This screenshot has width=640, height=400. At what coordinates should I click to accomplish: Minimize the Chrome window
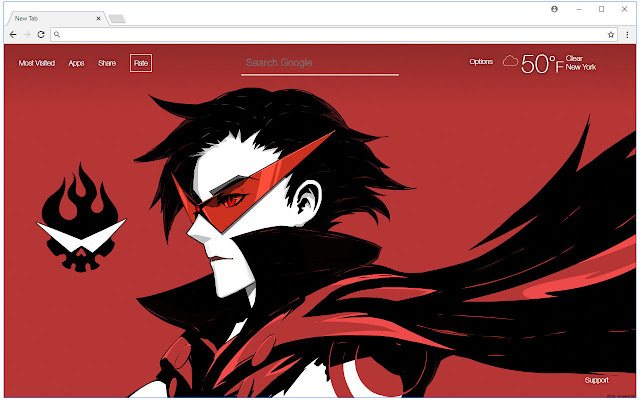click(x=579, y=9)
